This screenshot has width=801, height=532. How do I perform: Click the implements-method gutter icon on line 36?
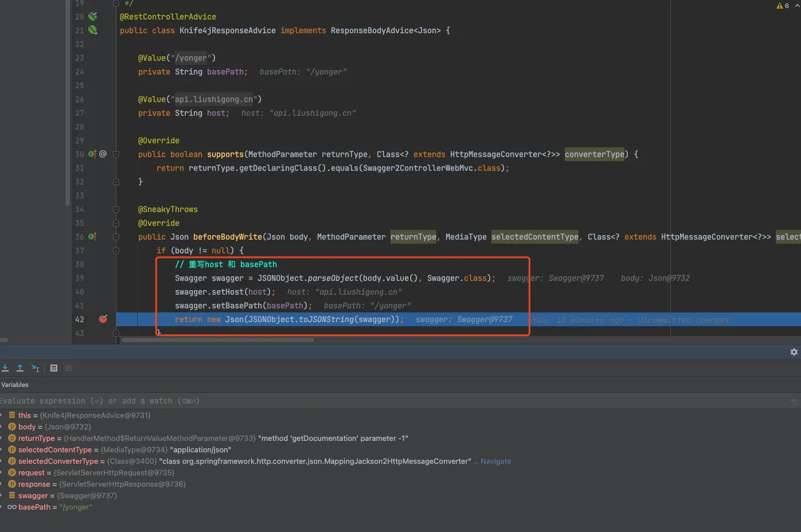pyautogui.click(x=92, y=237)
